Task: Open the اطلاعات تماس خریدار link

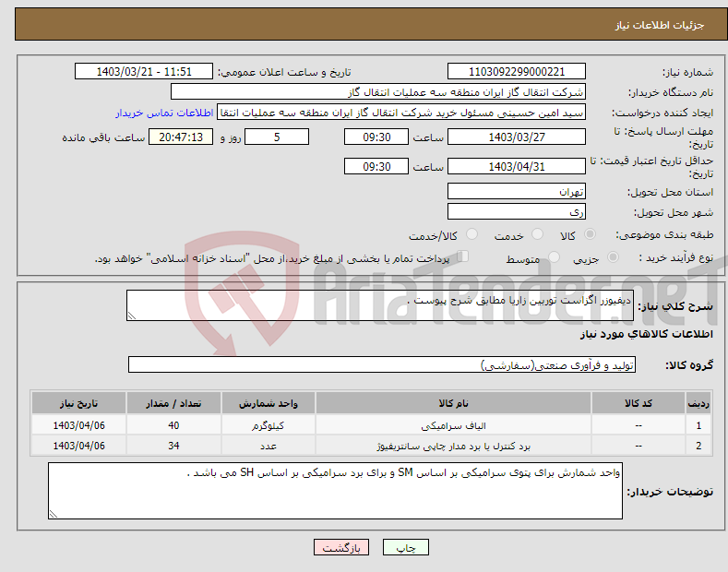Action: [x=164, y=113]
